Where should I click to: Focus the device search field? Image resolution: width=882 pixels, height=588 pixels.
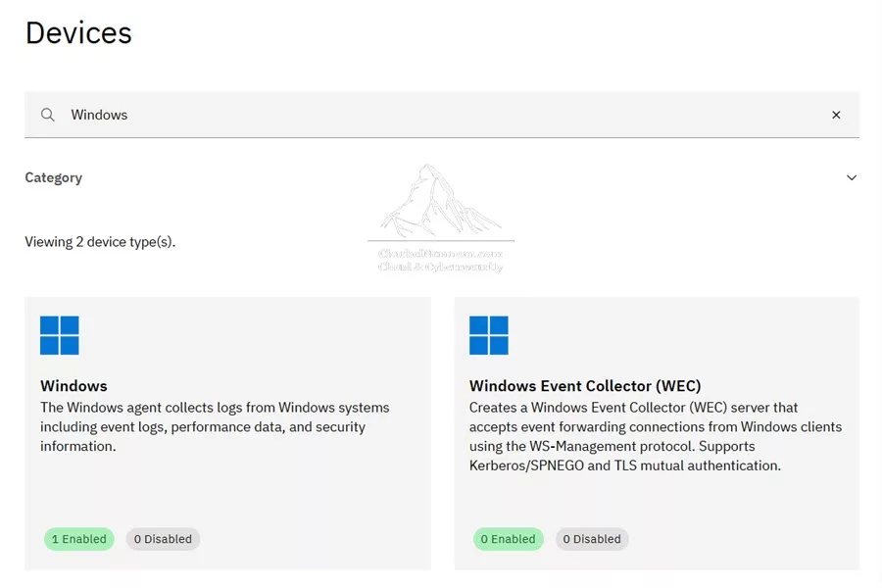pyautogui.click(x=442, y=115)
